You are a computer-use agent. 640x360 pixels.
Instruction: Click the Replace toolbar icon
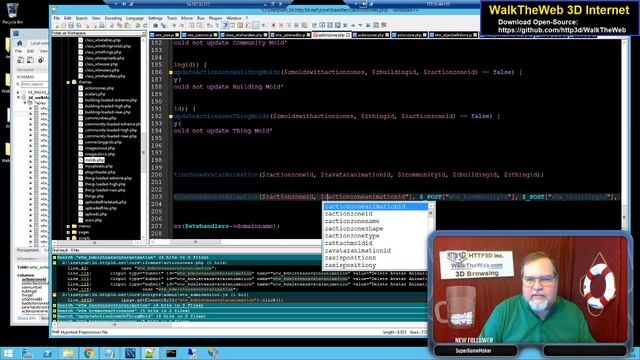click(164, 25)
